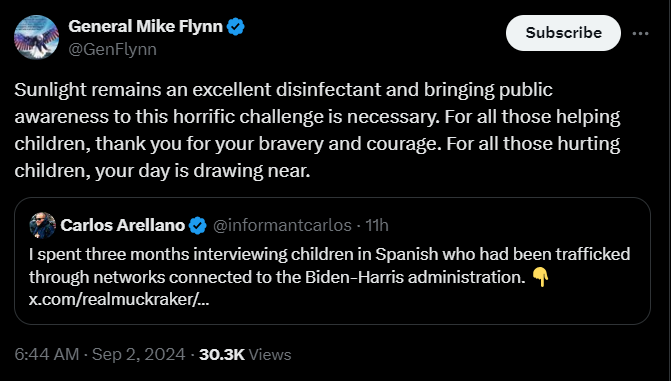Click the Sep 2, 2024 date text
This screenshot has width=671, height=381.
coord(139,354)
